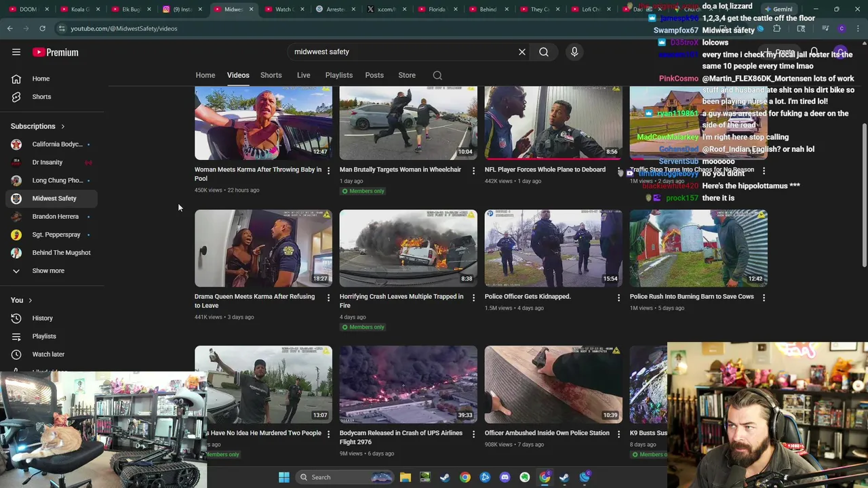The width and height of the screenshot is (868, 488).
Task: Switch to the Live tab
Action: [x=303, y=75]
